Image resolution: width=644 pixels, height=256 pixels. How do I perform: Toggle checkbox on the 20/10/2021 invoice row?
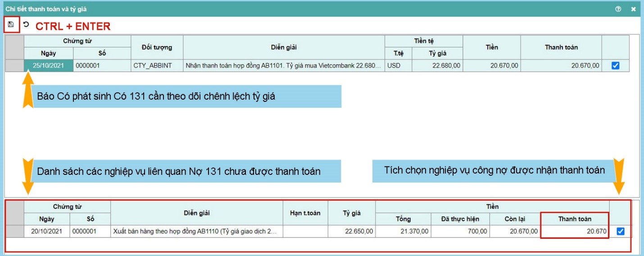pyautogui.click(x=620, y=231)
